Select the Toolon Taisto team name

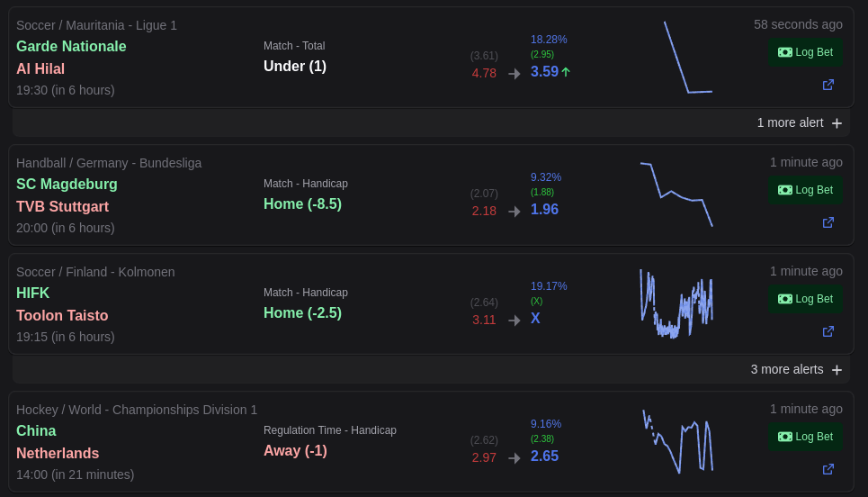(62, 315)
